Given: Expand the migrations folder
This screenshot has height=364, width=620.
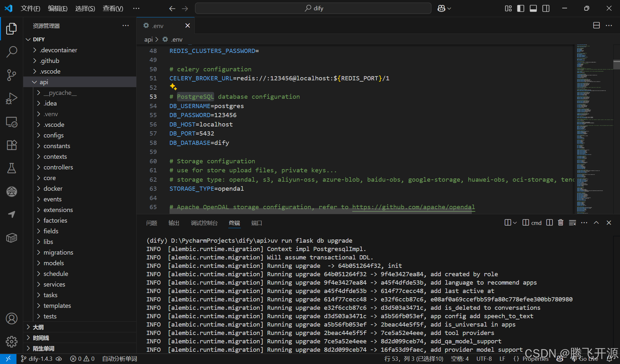Looking at the screenshot, I should point(58,252).
